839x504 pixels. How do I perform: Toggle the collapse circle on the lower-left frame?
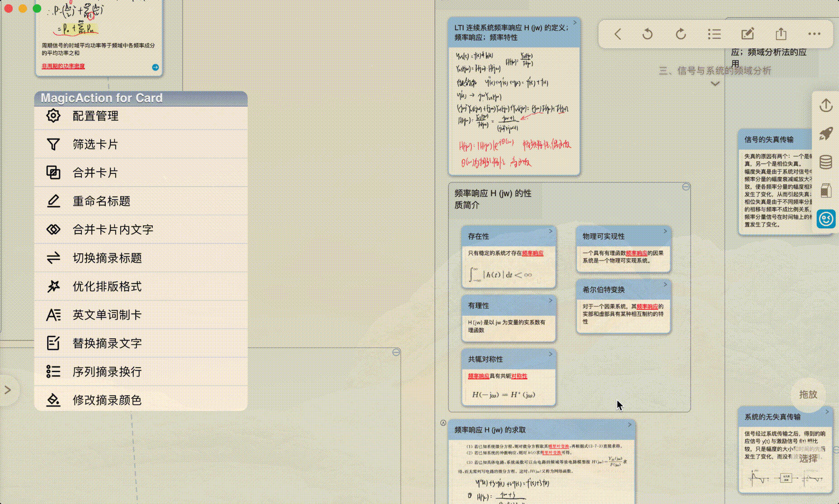point(396,352)
